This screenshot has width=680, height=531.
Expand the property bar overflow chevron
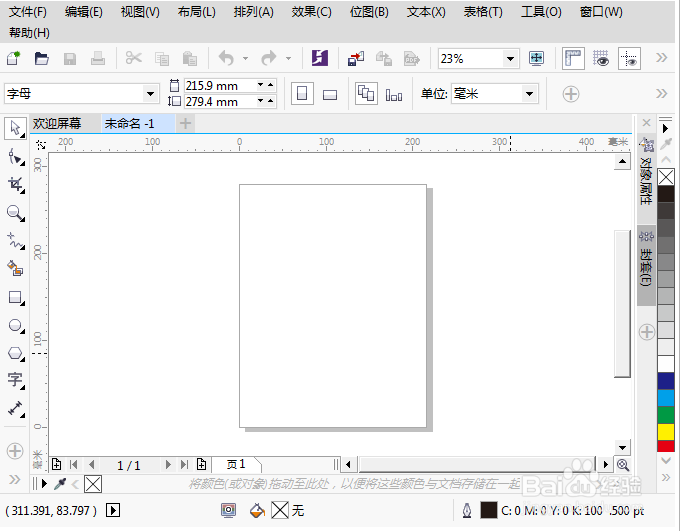(662, 93)
